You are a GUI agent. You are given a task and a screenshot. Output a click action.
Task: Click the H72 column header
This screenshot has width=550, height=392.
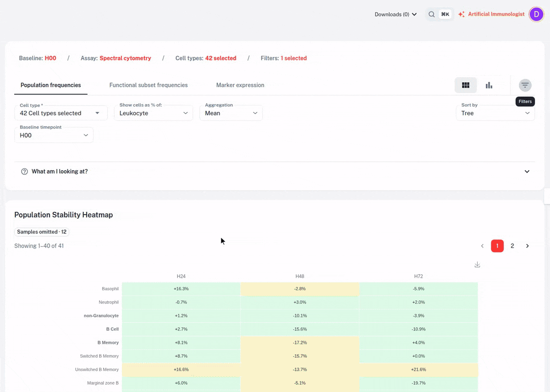pos(418,276)
